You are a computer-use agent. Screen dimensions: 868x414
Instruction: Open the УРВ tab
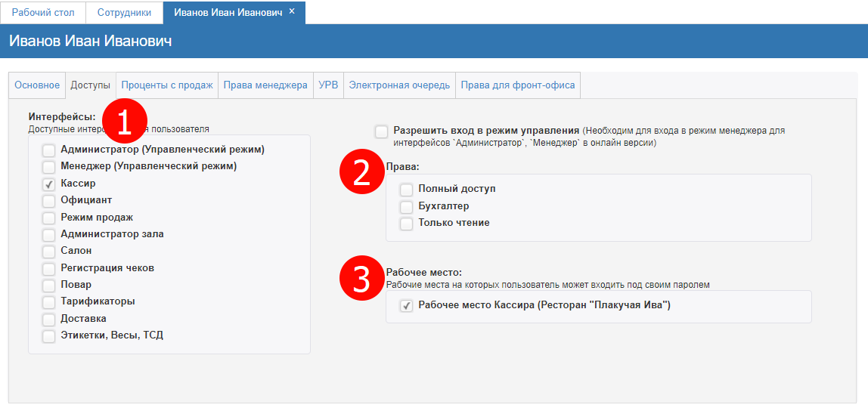pos(328,85)
